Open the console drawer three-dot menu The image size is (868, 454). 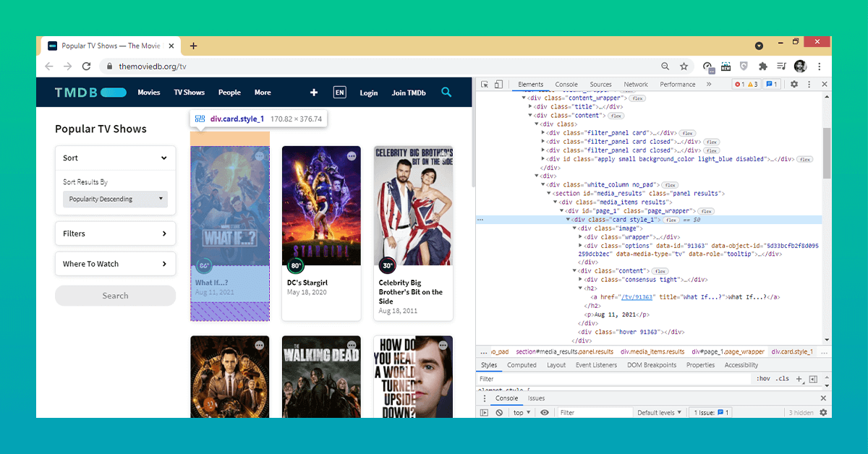click(x=485, y=398)
